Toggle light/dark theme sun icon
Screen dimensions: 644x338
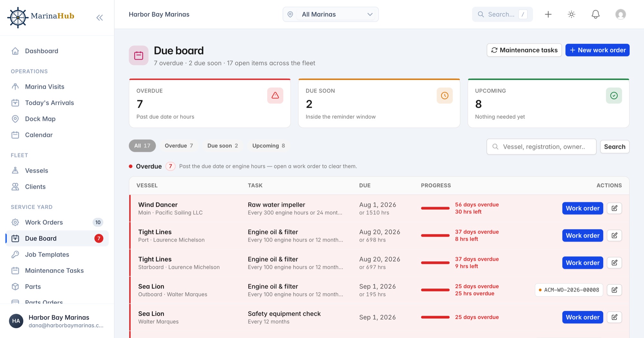571,14
